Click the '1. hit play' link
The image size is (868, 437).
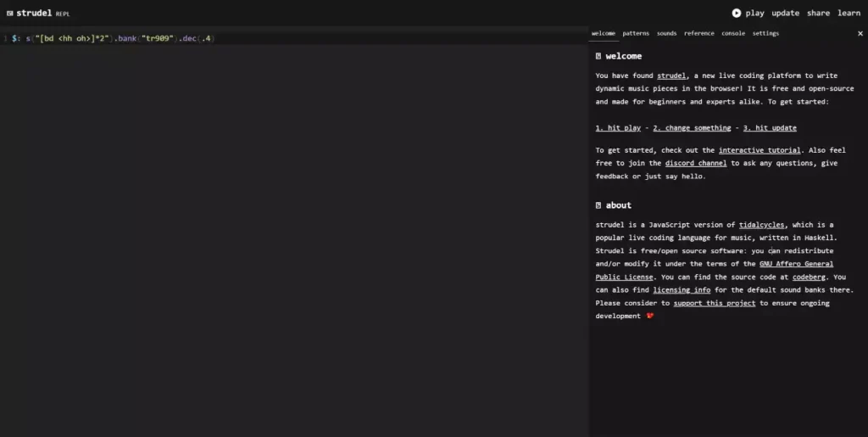[x=618, y=128]
